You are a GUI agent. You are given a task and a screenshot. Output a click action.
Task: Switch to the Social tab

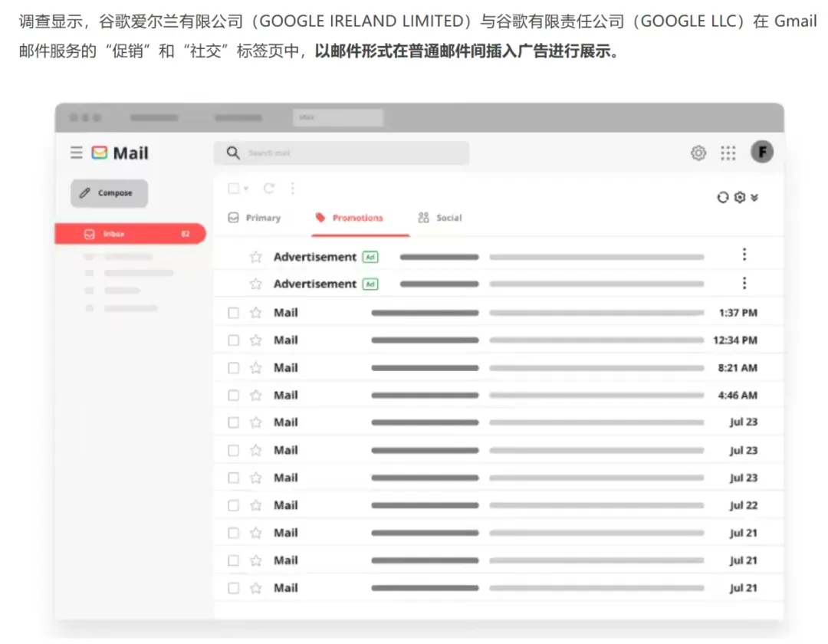[440, 218]
